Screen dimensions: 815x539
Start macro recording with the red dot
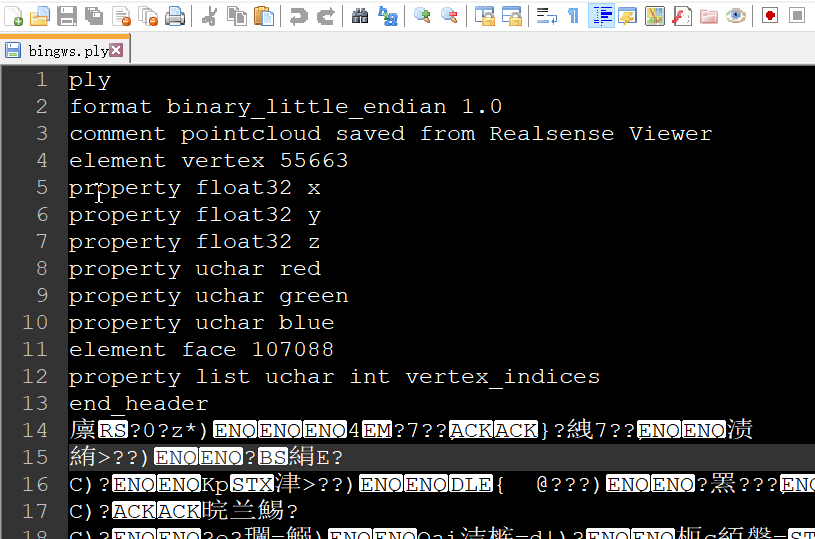770,16
